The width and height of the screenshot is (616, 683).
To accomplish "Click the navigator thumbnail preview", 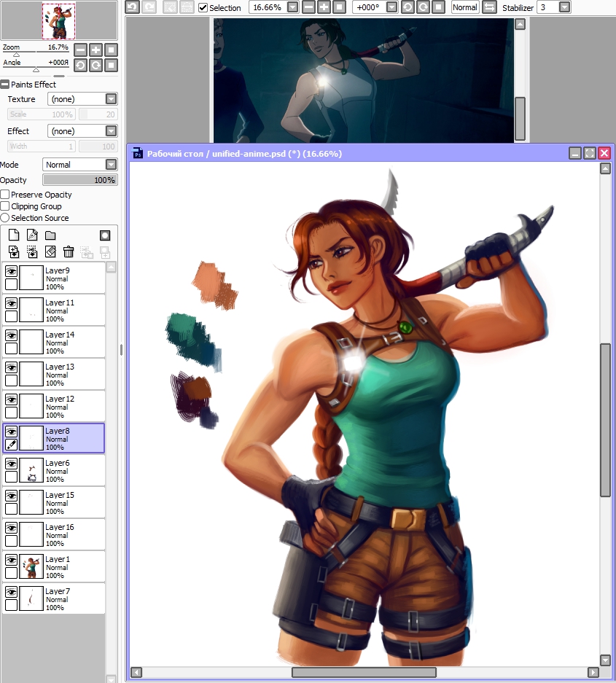I will click(x=59, y=21).
